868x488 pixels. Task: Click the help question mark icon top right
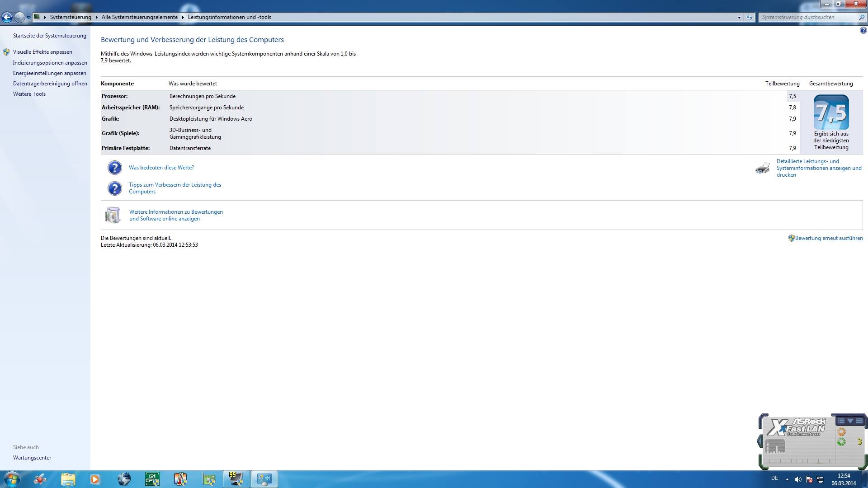[x=863, y=31]
